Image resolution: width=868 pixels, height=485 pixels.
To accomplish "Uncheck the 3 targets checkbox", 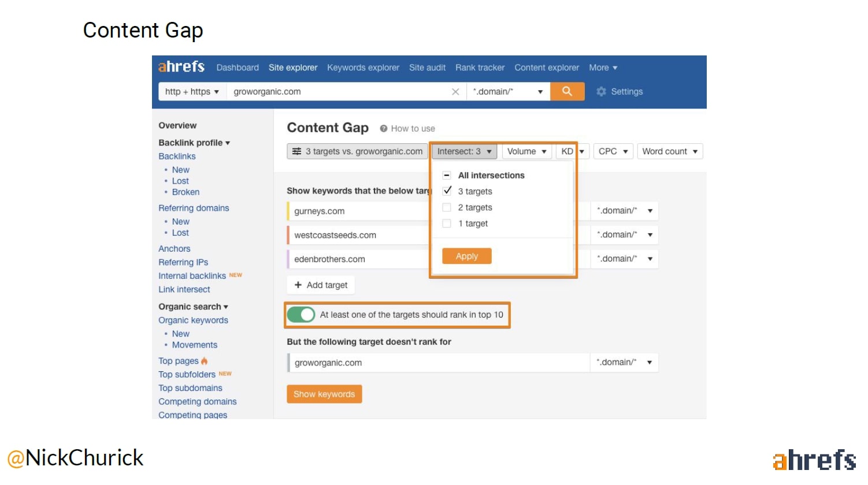I will [447, 191].
